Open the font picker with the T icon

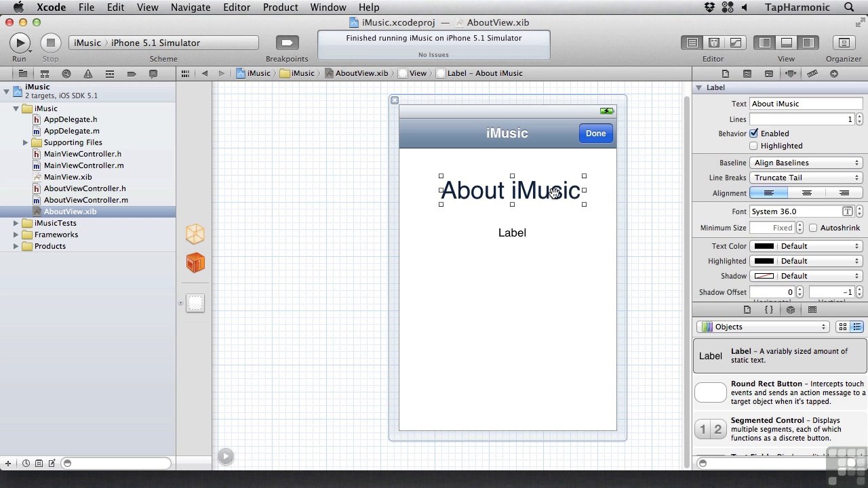pyautogui.click(x=848, y=211)
